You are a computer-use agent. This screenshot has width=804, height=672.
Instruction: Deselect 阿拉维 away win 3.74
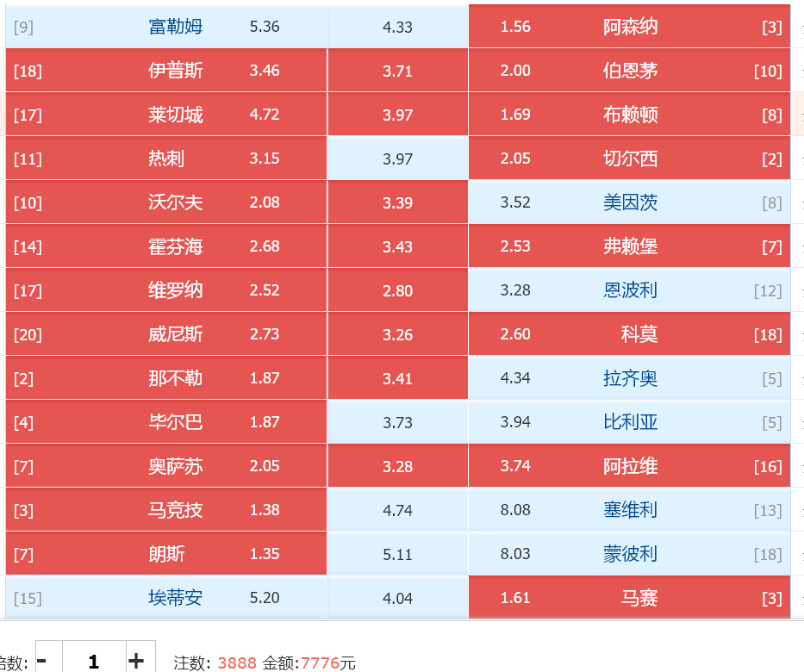[x=629, y=466]
